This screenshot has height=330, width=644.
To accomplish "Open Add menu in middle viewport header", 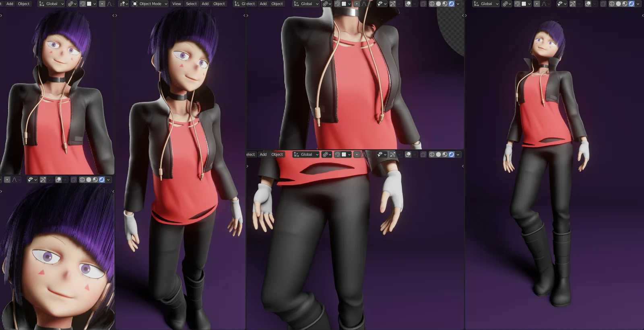I will point(205,4).
